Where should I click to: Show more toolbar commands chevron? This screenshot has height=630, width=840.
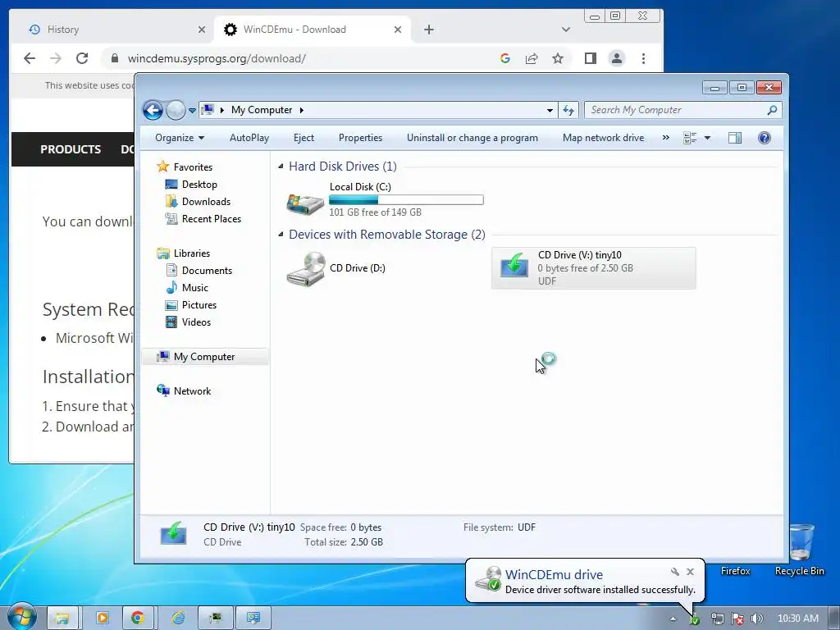click(665, 138)
